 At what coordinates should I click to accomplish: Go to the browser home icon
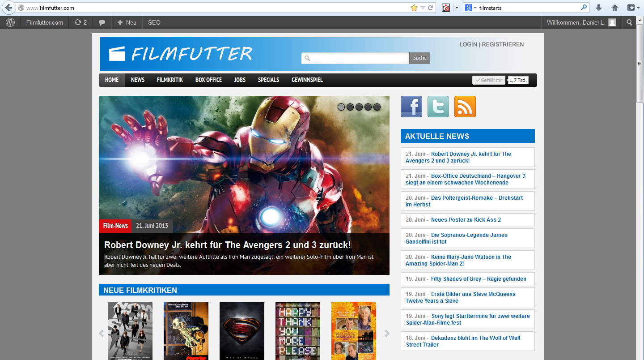pyautogui.click(x=615, y=8)
